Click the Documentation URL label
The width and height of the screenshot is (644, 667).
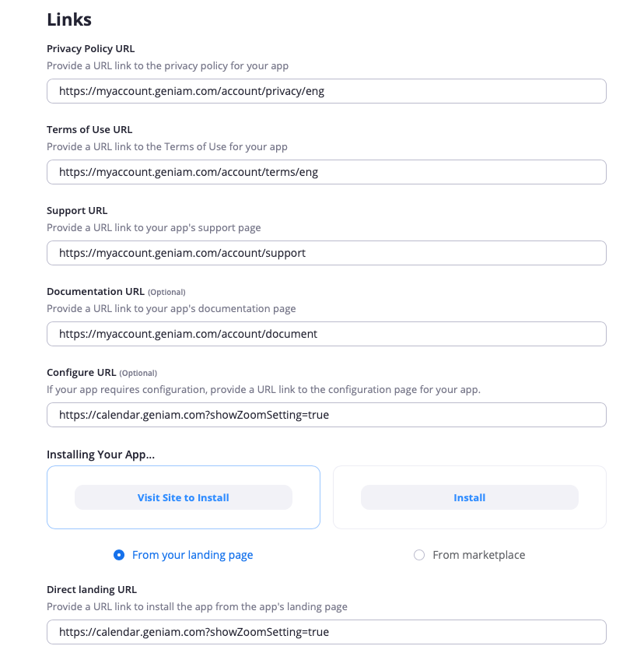(96, 292)
